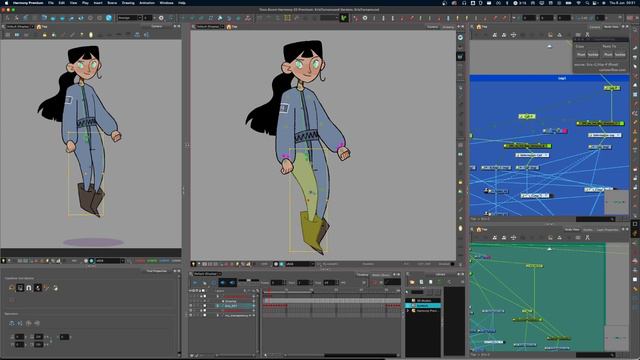This screenshot has height=360, width=640.
Task: Click the folder icon in Library toolbar
Action: tap(412, 282)
